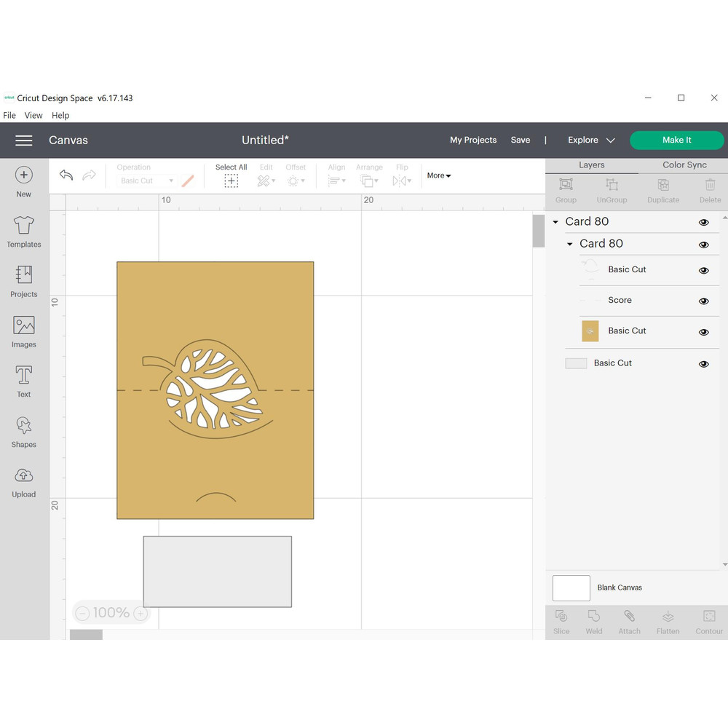Open the Images library
The height and width of the screenshot is (728, 728).
[24, 332]
